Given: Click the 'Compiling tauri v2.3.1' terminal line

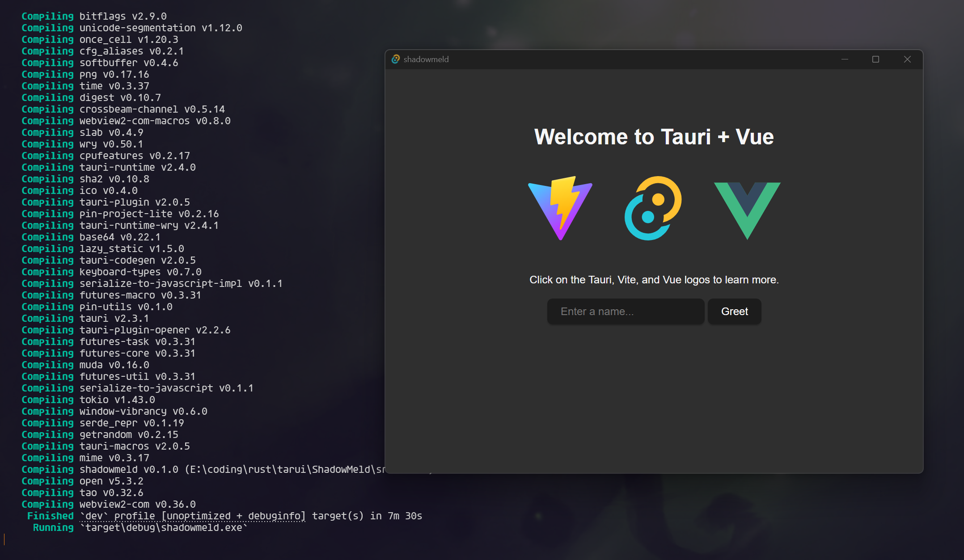Looking at the screenshot, I should point(85,319).
